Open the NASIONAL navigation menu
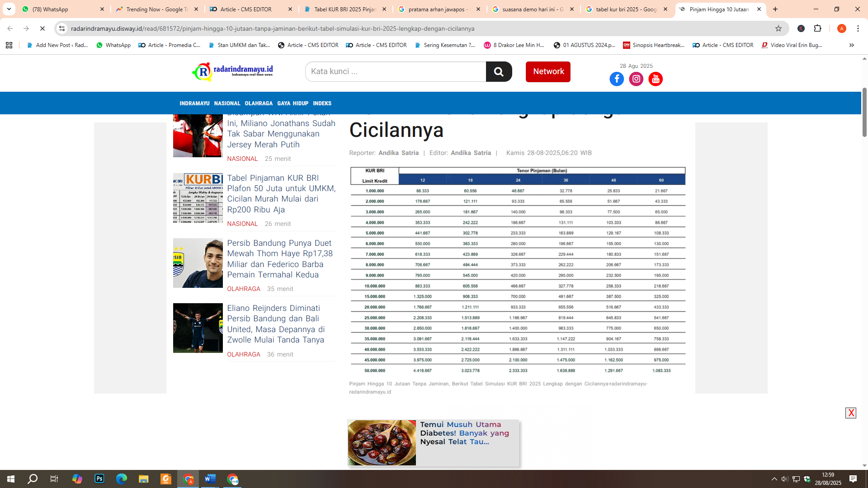868x488 pixels. click(x=227, y=103)
